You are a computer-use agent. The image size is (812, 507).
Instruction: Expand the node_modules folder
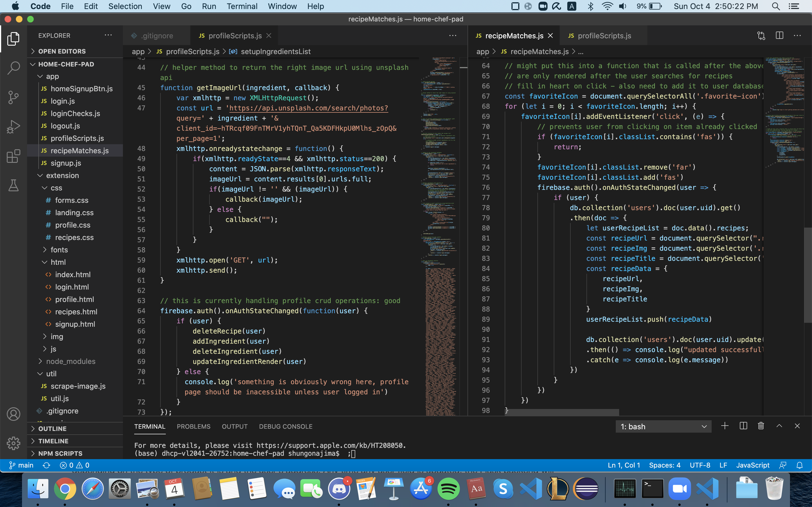pyautogui.click(x=70, y=361)
